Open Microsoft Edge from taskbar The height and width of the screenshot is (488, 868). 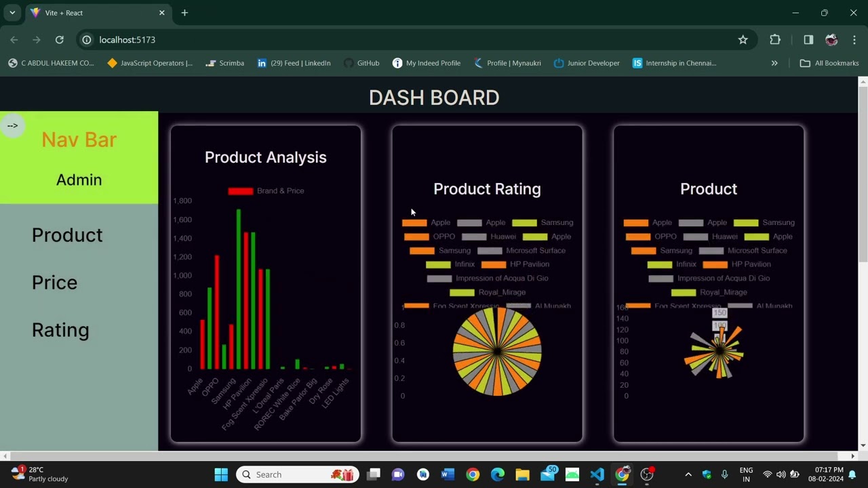click(x=497, y=474)
